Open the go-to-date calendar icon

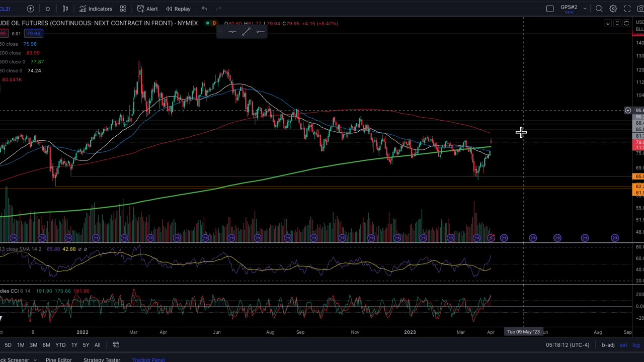tap(116, 345)
